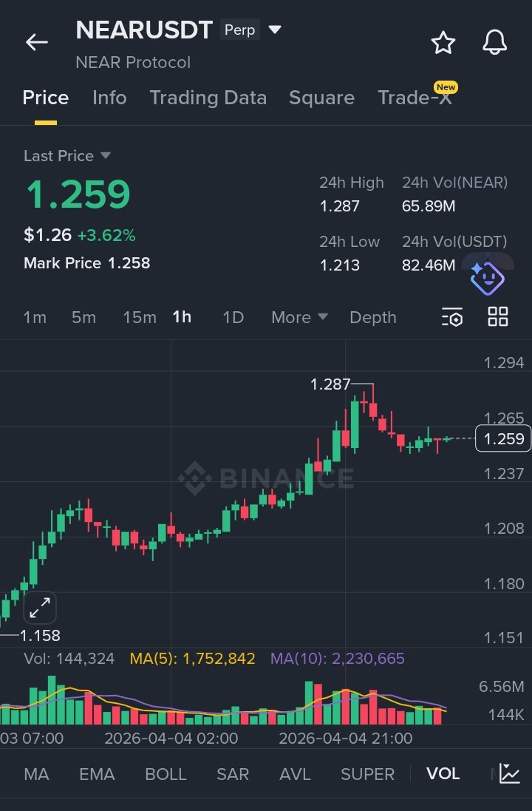Select the 1h timeframe

click(182, 316)
